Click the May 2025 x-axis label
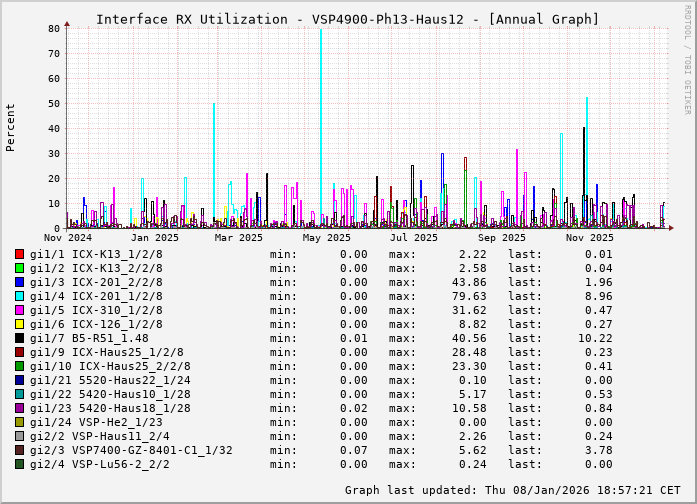 coord(326,238)
